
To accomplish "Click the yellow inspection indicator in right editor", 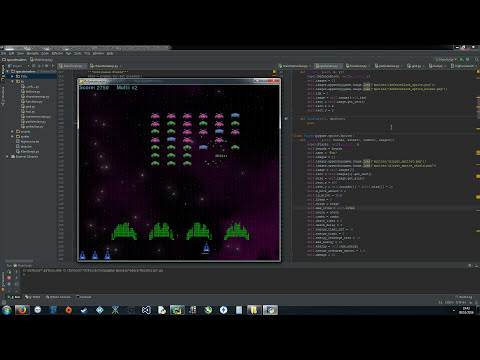I will tap(478, 72).
